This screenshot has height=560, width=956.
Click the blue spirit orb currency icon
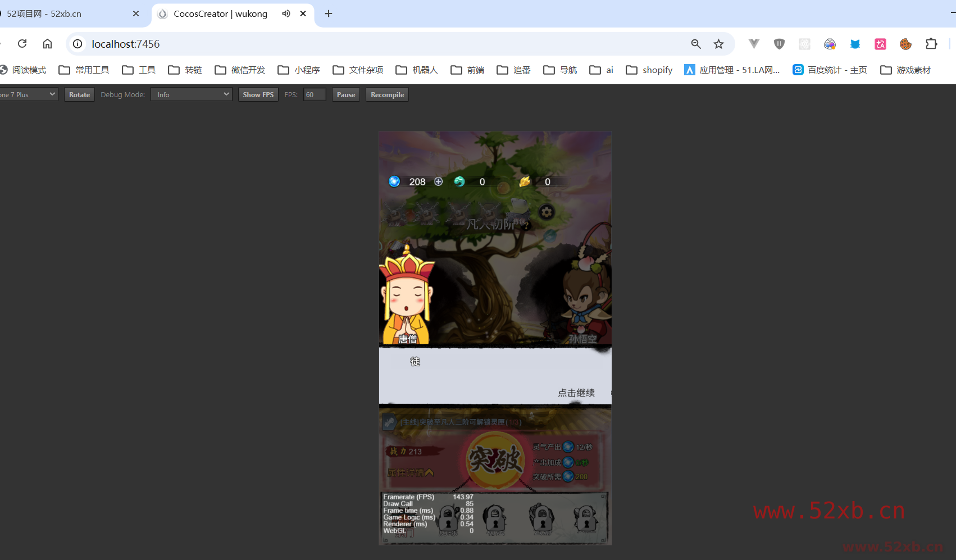[394, 181]
